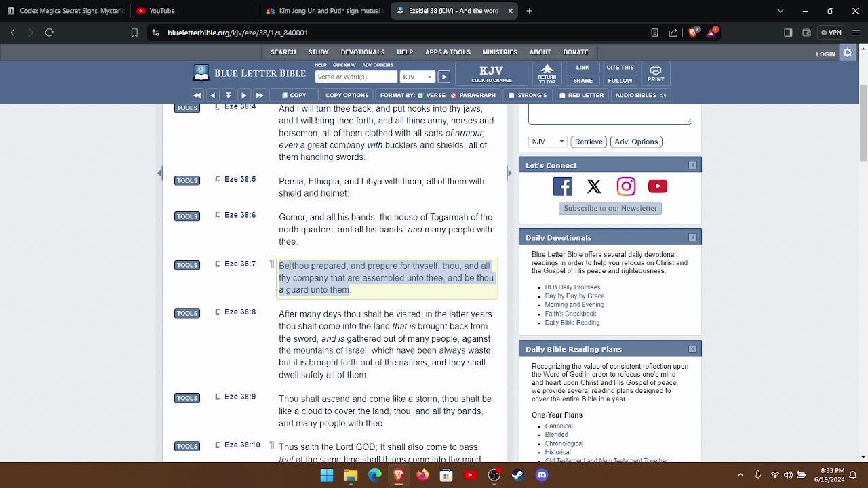
Task: Open Blue Letter Bible Facebook page
Action: pyautogui.click(x=563, y=186)
